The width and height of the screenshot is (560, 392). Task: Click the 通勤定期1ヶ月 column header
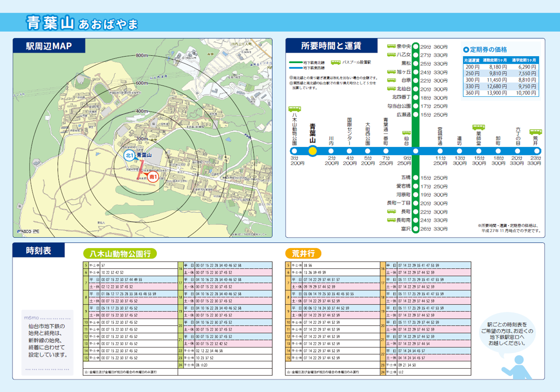coord(495,60)
